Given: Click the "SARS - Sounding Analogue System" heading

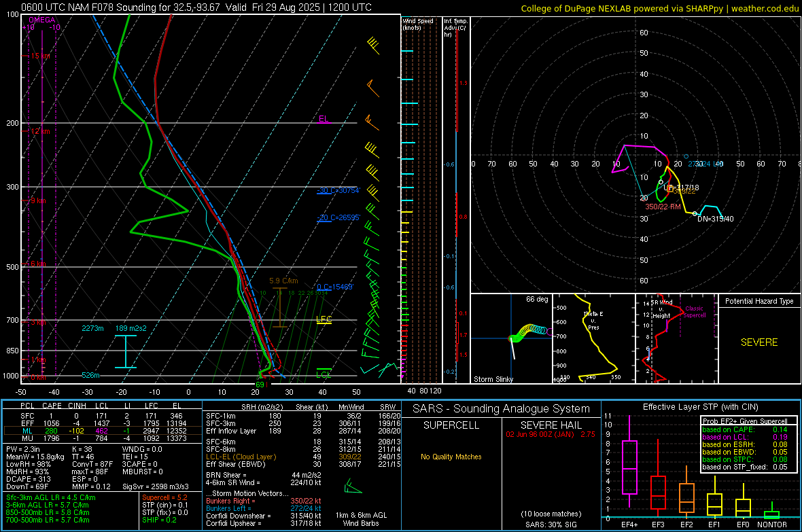Looking at the screenshot, I should [x=502, y=409].
